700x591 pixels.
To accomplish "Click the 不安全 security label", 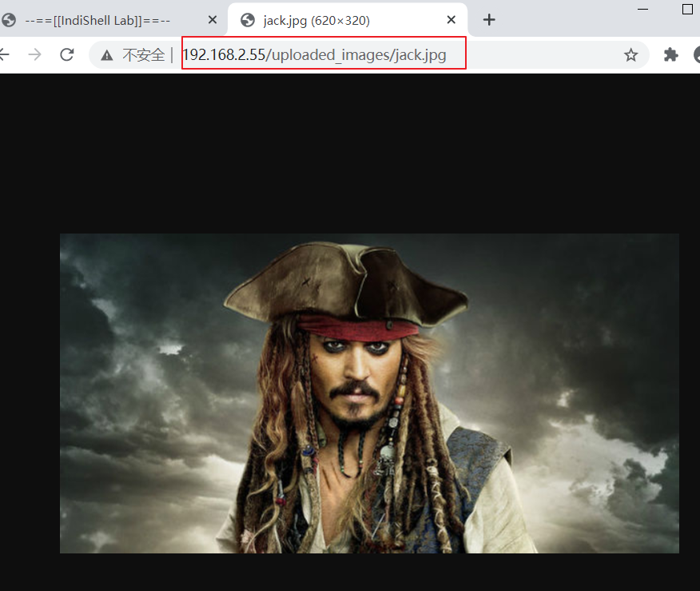I will (143, 55).
